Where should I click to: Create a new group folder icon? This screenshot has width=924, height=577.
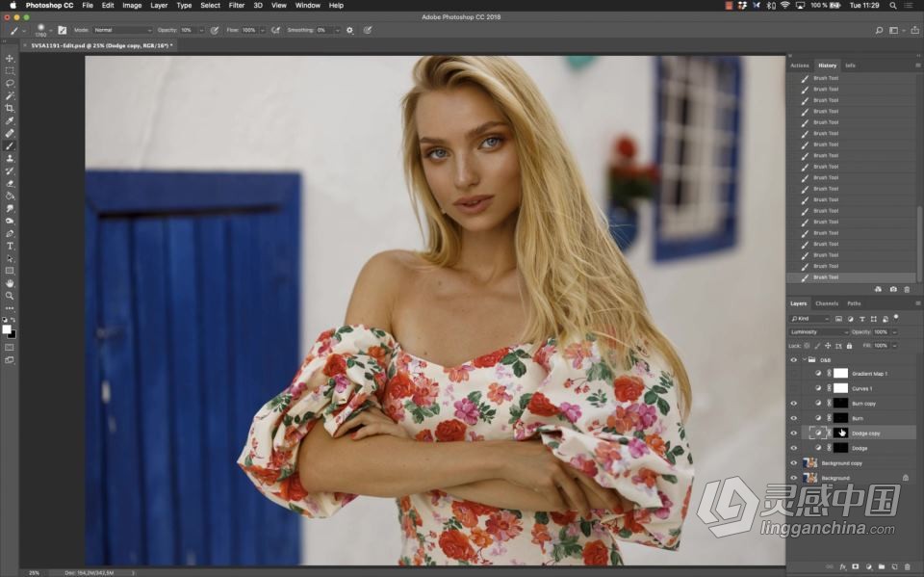[882, 567]
